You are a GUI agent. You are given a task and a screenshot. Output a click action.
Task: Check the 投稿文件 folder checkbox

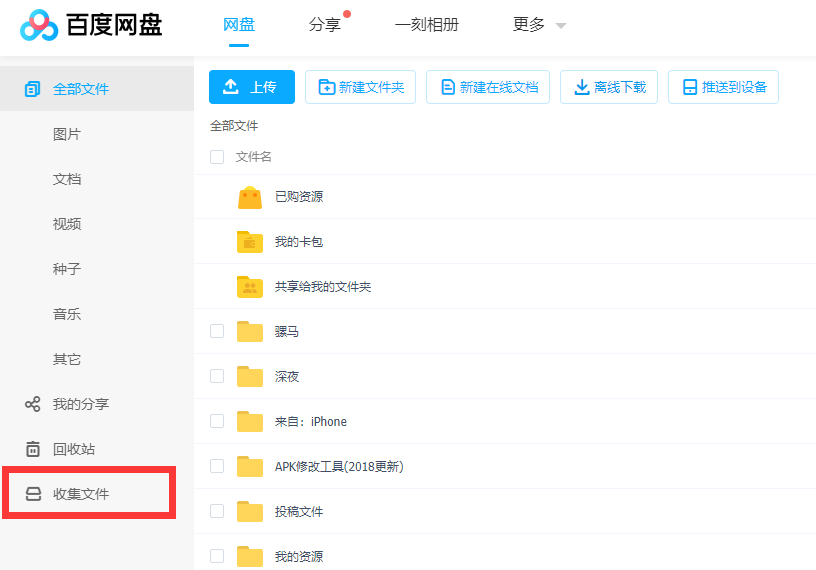217,511
